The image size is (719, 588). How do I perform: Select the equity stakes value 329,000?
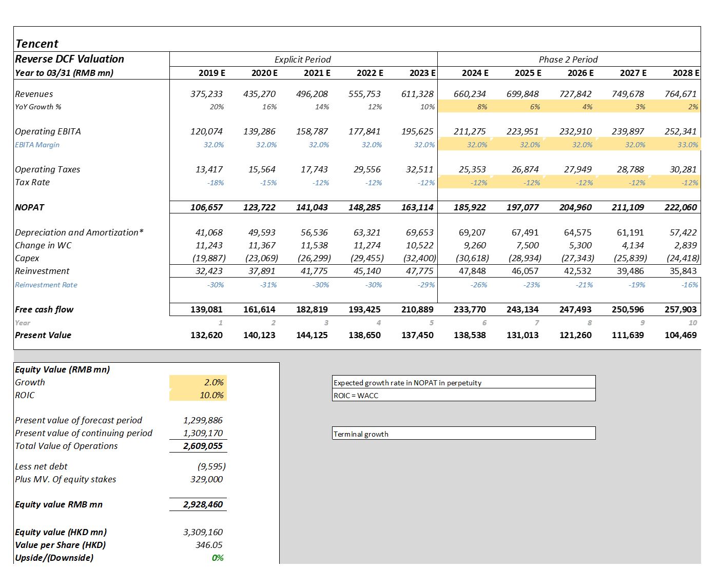(x=206, y=479)
